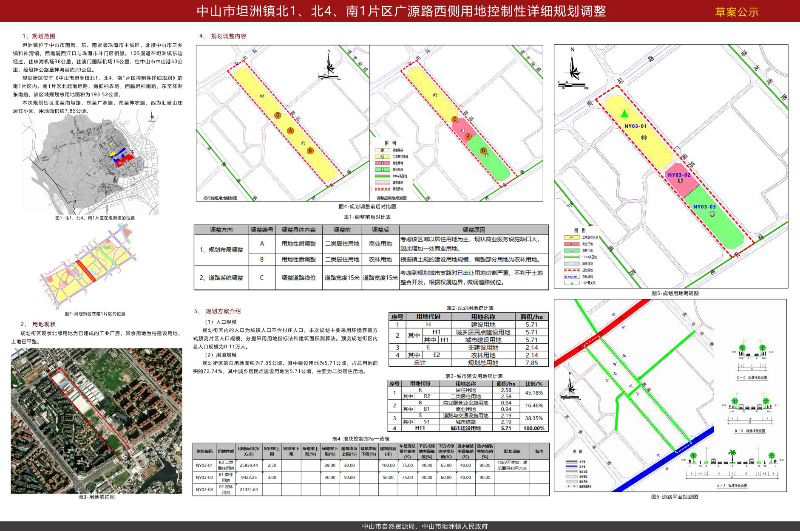Viewport: 800px width, 531px height.
Task: Click the "100.00%" percentage cell
Action: [x=534, y=428]
